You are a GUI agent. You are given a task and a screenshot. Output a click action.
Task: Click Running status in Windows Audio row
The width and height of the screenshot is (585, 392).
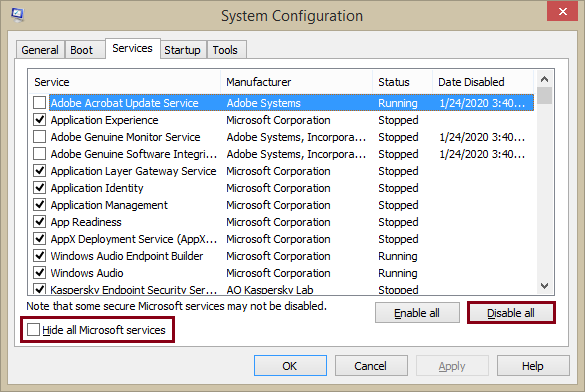point(398,273)
